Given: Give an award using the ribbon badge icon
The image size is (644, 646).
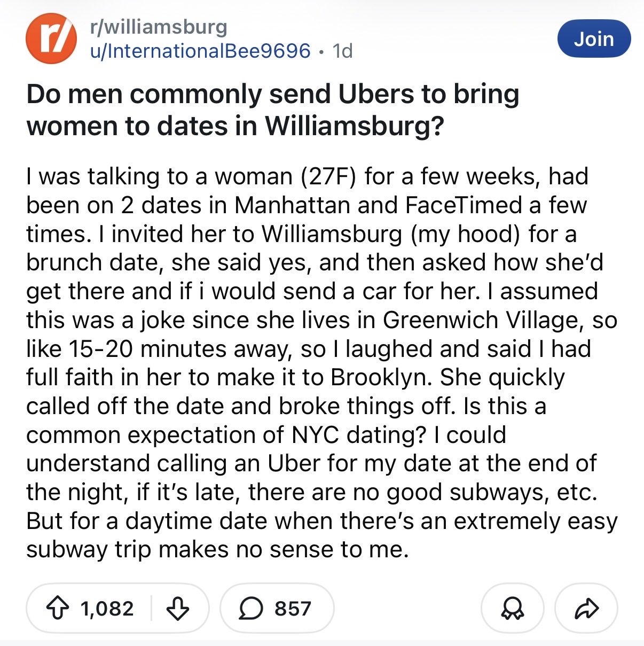Looking at the screenshot, I should click(513, 608).
